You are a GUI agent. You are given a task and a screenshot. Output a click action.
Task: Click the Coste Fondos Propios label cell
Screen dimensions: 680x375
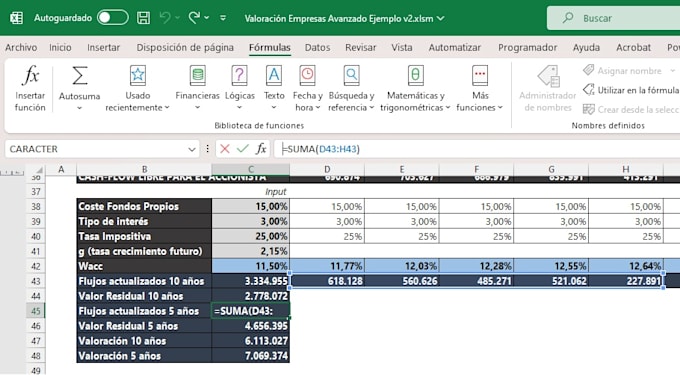144,206
